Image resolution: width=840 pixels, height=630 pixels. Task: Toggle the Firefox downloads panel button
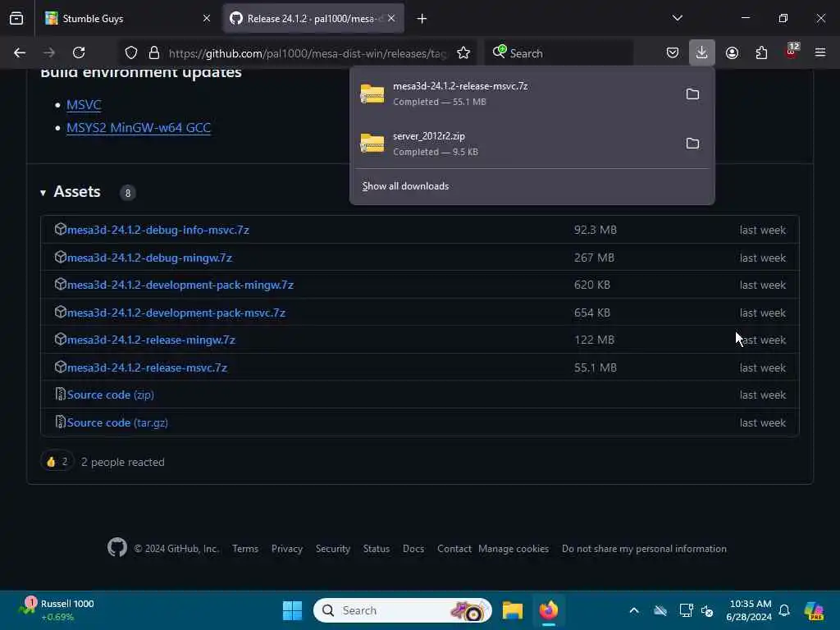click(702, 52)
